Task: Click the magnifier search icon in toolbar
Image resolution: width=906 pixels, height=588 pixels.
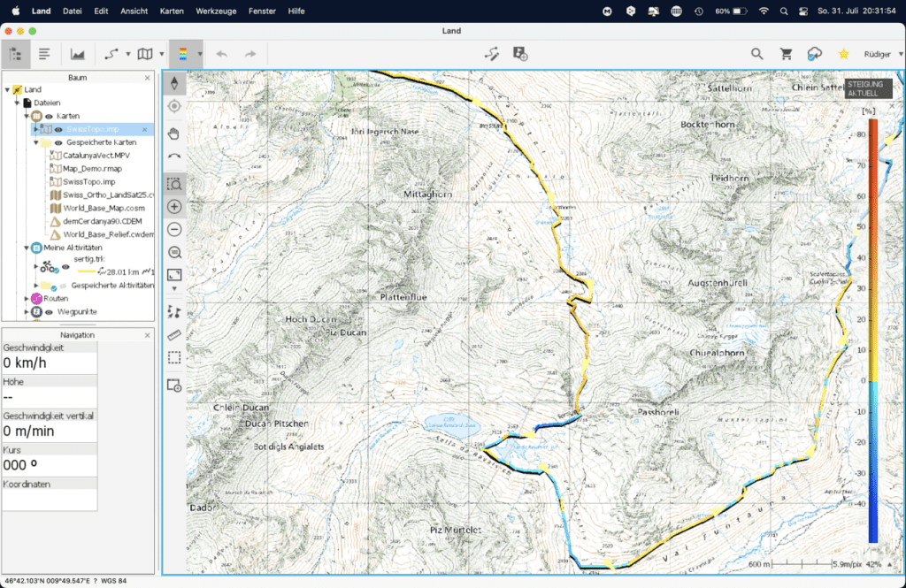Action: (757, 54)
